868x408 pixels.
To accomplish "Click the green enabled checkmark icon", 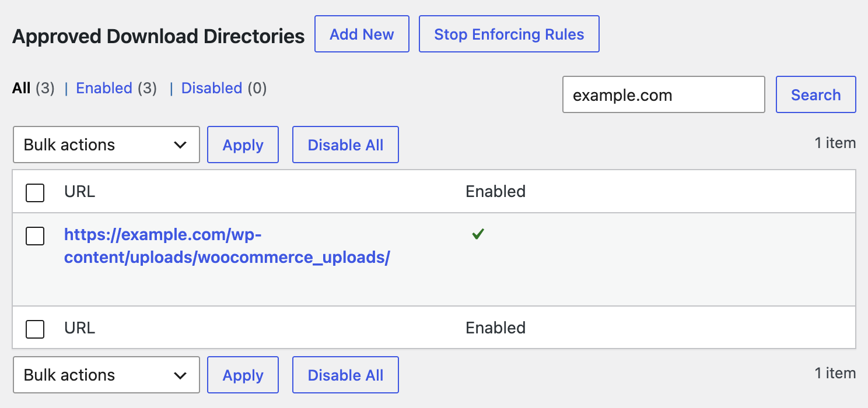I will [478, 234].
